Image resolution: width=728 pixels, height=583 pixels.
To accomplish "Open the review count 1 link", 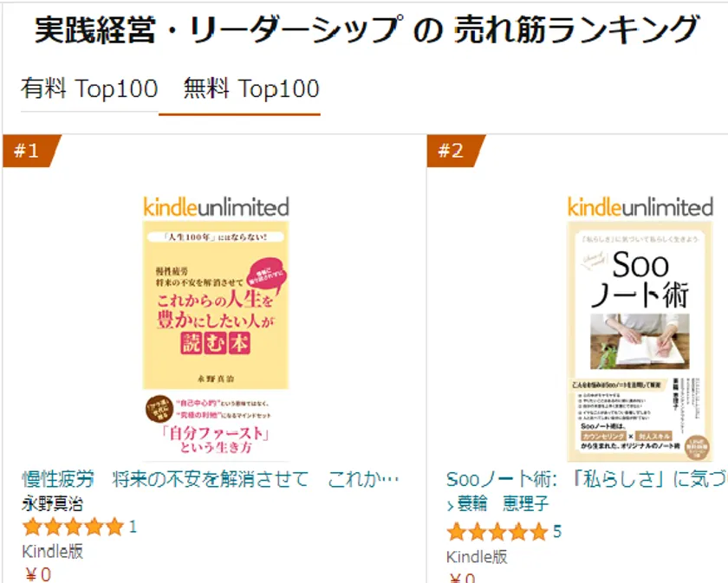I will (133, 527).
